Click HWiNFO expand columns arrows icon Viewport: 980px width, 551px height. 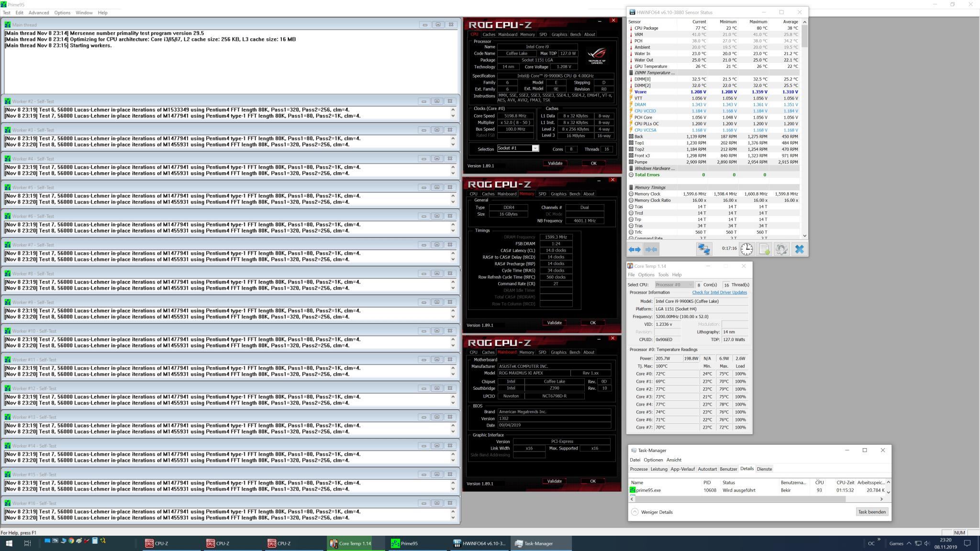coord(635,249)
